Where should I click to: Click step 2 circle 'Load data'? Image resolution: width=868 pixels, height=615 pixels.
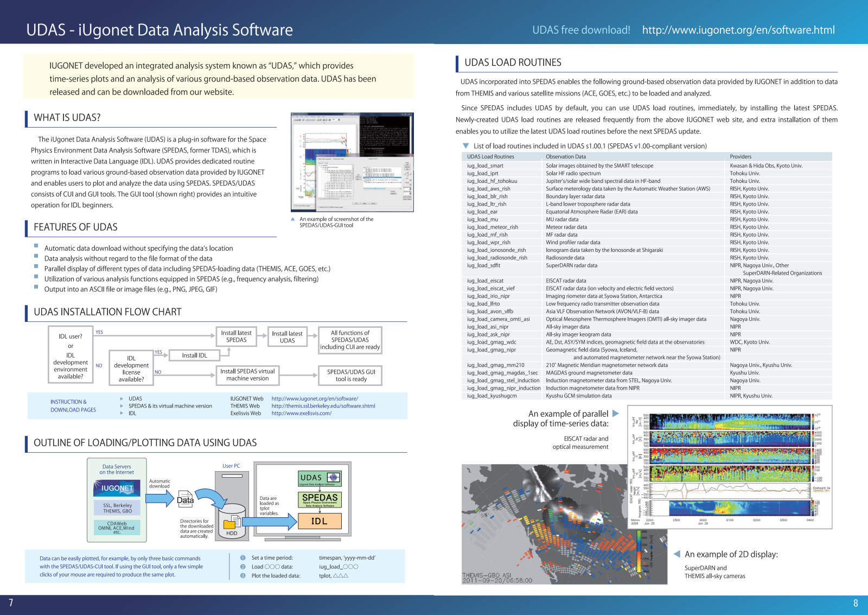pos(242,567)
